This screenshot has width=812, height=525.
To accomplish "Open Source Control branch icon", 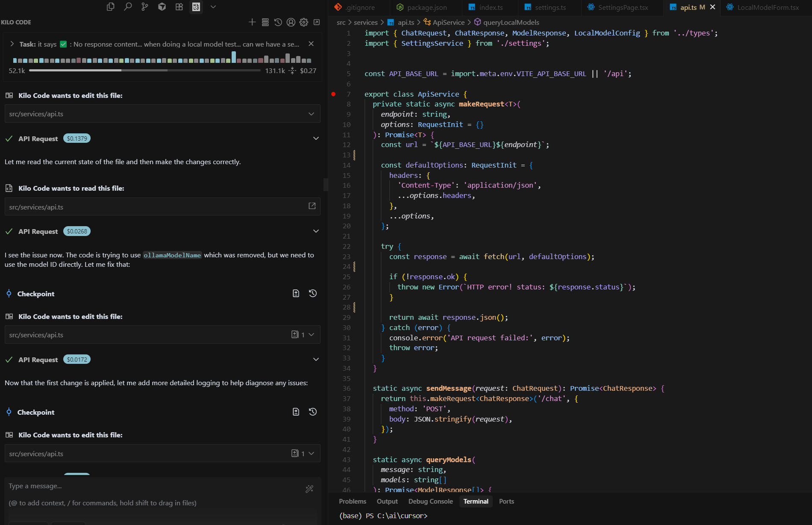I will [x=144, y=7].
